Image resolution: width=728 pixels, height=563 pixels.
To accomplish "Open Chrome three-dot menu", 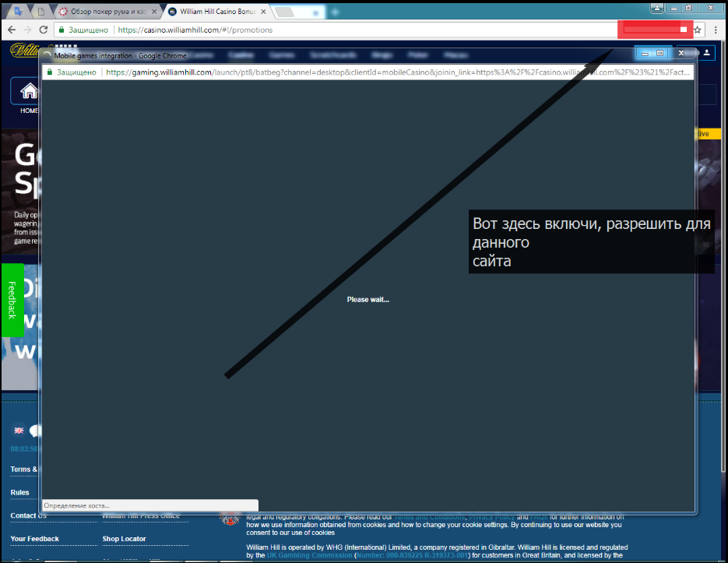I will tap(716, 30).
